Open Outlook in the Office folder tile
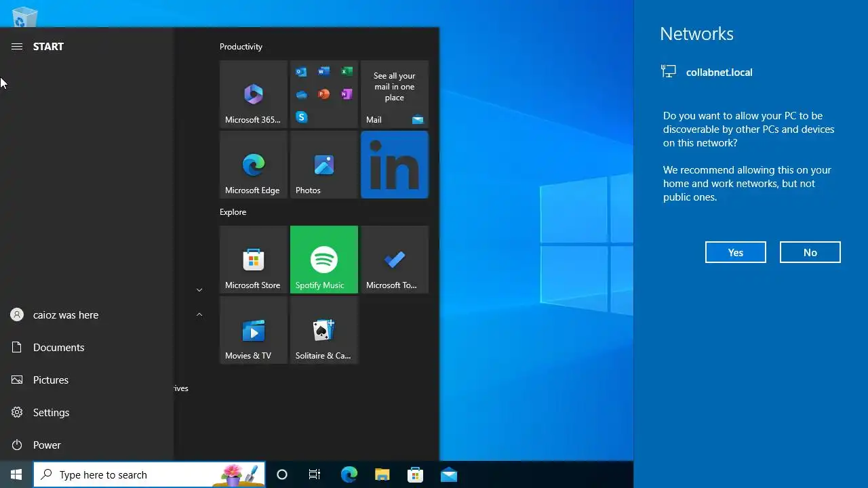The image size is (868, 488). (x=301, y=72)
